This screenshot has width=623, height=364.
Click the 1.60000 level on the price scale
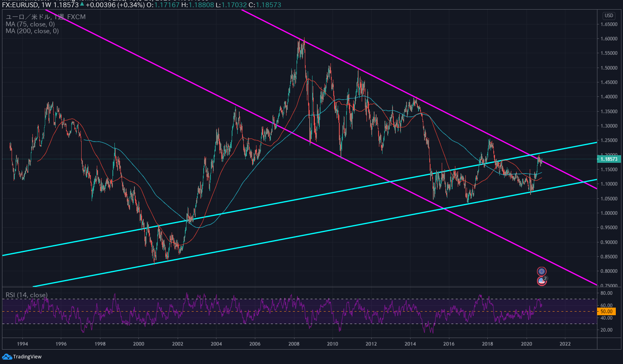click(609, 39)
